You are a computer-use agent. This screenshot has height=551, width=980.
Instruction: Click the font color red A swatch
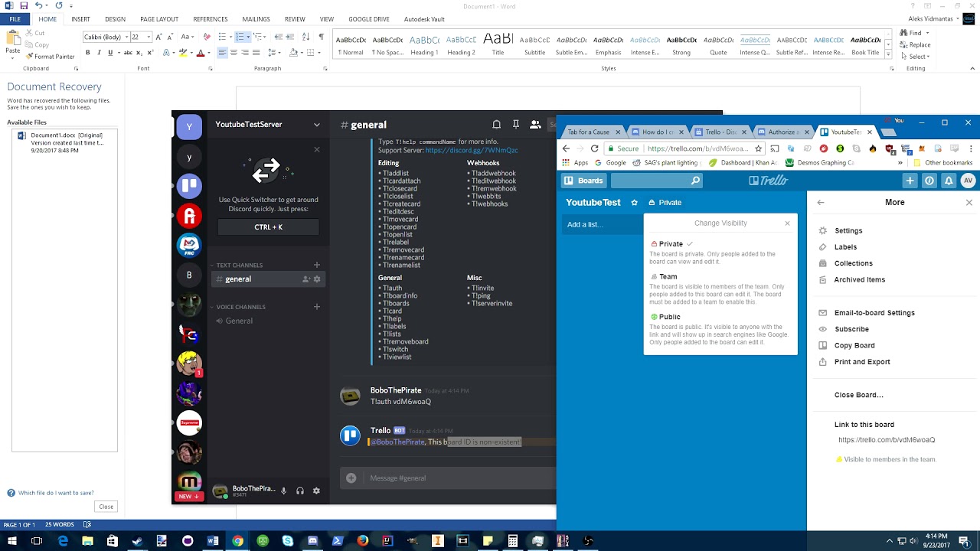click(201, 53)
